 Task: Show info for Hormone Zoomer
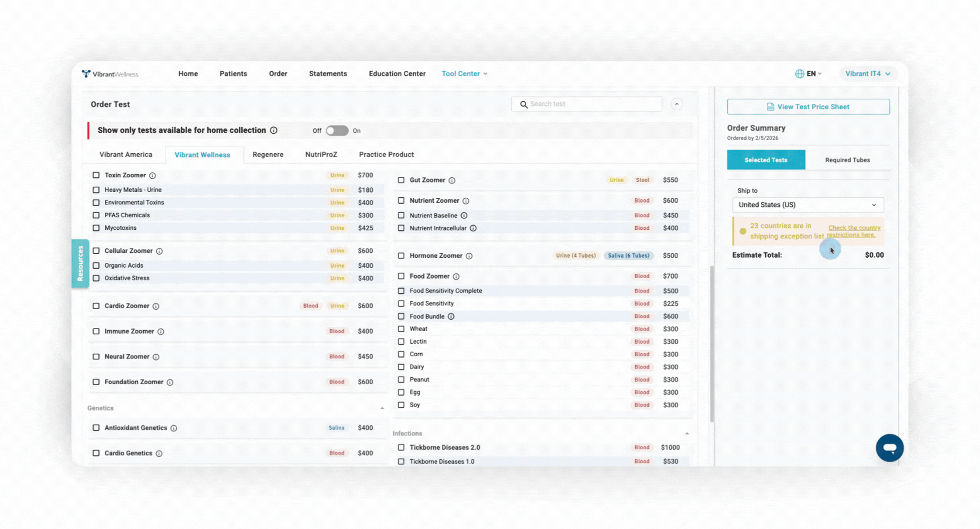[469, 256]
